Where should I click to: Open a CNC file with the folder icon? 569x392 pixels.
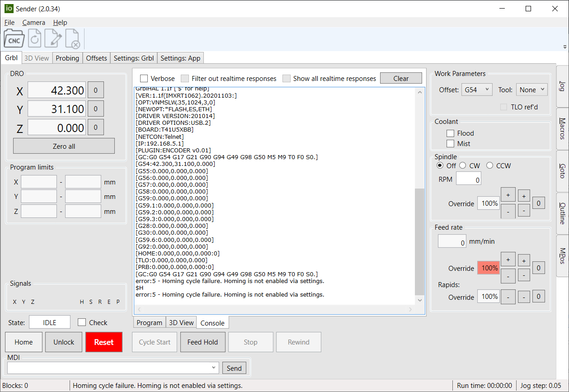[x=14, y=38]
